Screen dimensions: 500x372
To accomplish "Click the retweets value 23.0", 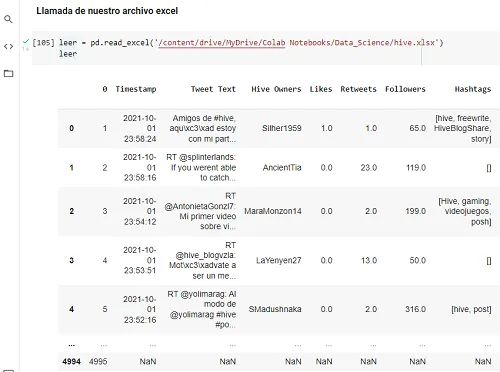I will [369, 168].
